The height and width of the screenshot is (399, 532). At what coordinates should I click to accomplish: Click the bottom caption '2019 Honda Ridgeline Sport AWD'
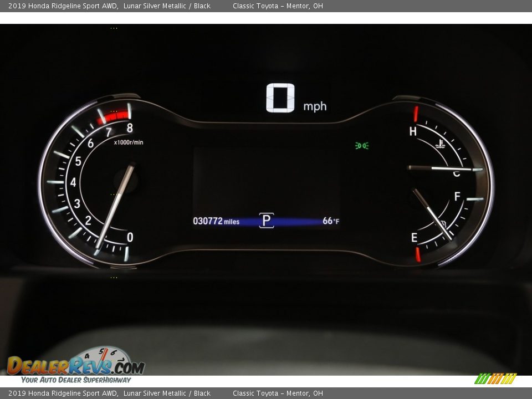(x=63, y=393)
